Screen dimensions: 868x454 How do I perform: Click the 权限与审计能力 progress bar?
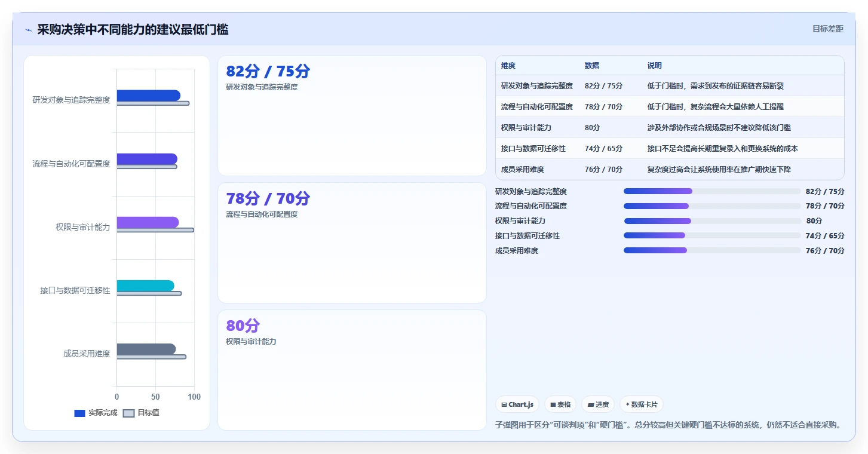(x=712, y=221)
